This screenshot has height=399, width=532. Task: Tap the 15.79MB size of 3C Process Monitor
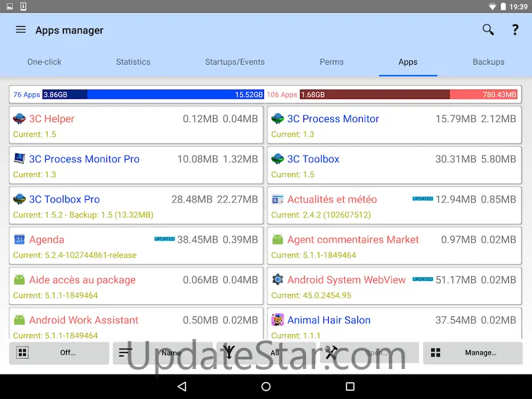pos(456,119)
